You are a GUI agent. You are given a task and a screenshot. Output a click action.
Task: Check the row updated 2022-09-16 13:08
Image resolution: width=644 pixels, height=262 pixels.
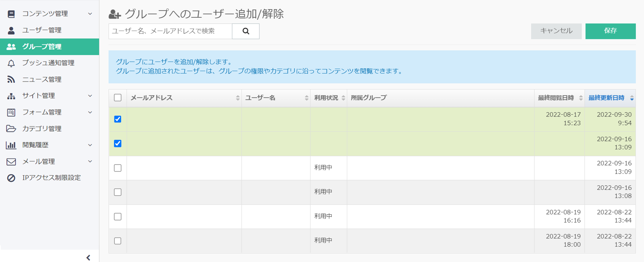coord(117,192)
